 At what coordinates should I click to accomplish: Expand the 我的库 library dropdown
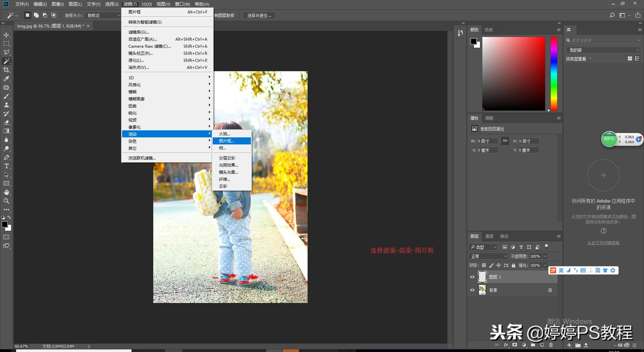pos(603,50)
